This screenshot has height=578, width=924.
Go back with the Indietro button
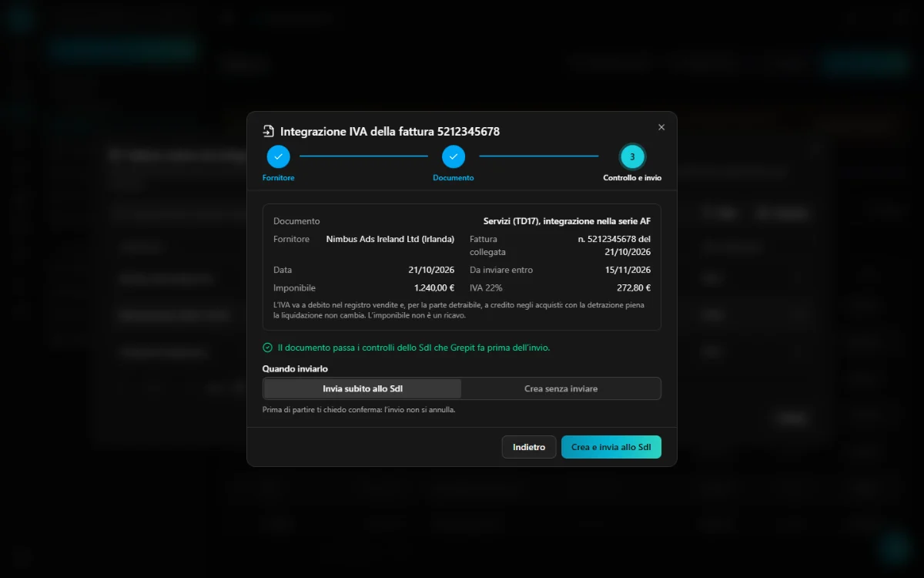click(529, 447)
